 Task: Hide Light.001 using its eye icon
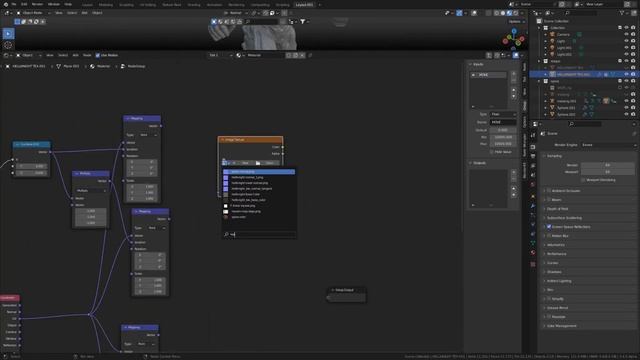click(627, 48)
